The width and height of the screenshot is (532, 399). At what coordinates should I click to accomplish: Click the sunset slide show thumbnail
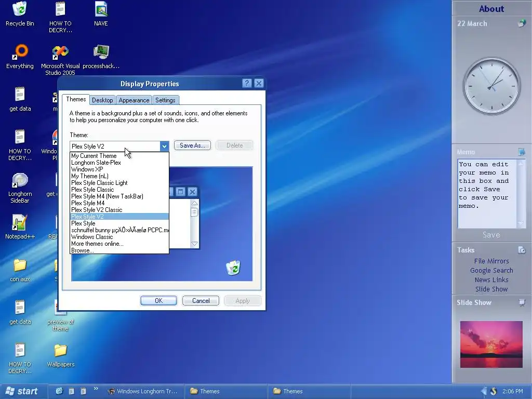(491, 344)
